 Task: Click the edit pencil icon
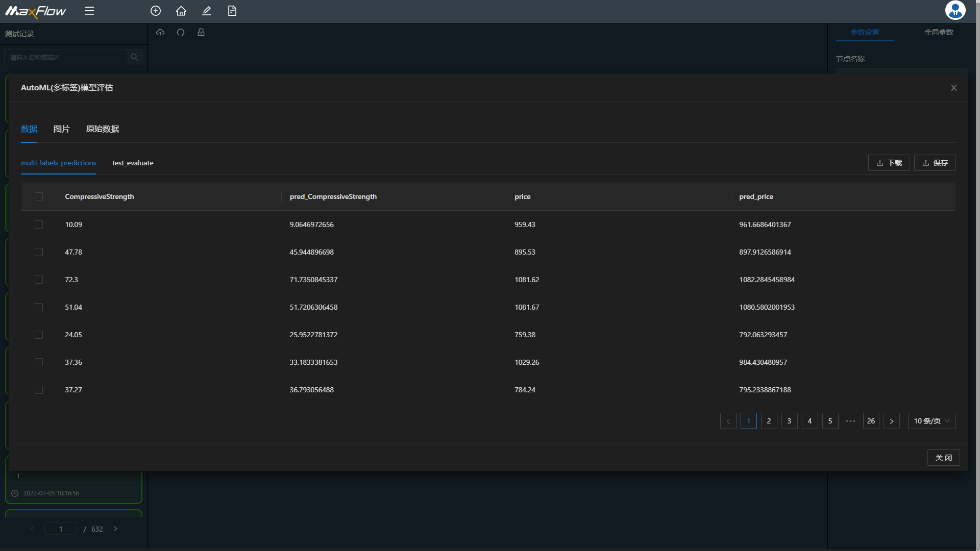pos(207,11)
